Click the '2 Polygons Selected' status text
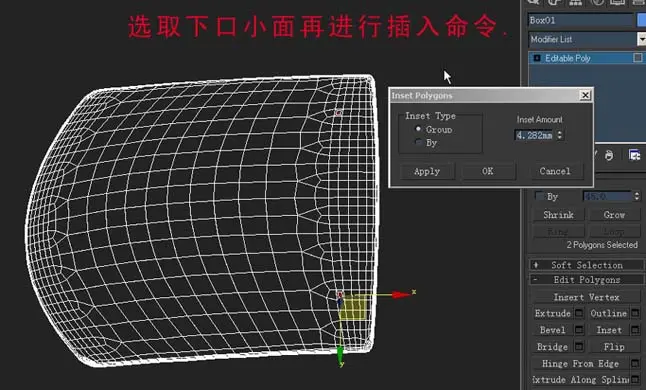This screenshot has width=646, height=390. (602, 245)
